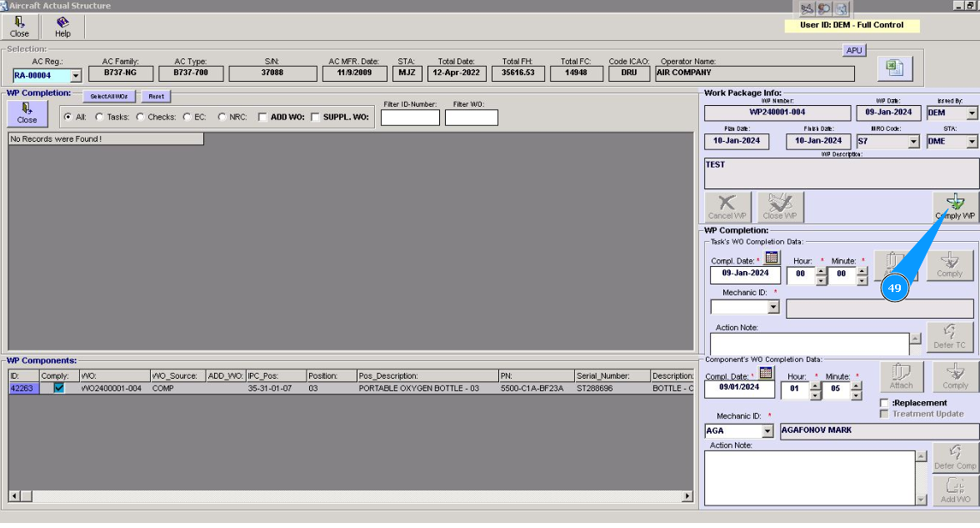Open Task's Mechanic ID dropdown
The width and height of the screenshot is (980, 528).
point(773,307)
